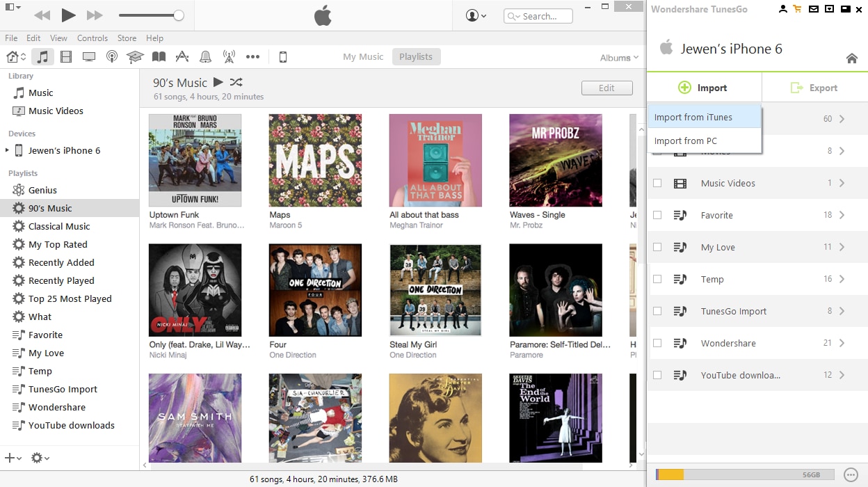Expand the Music Videos row chevron
This screenshot has width=868, height=487.
pyautogui.click(x=842, y=184)
